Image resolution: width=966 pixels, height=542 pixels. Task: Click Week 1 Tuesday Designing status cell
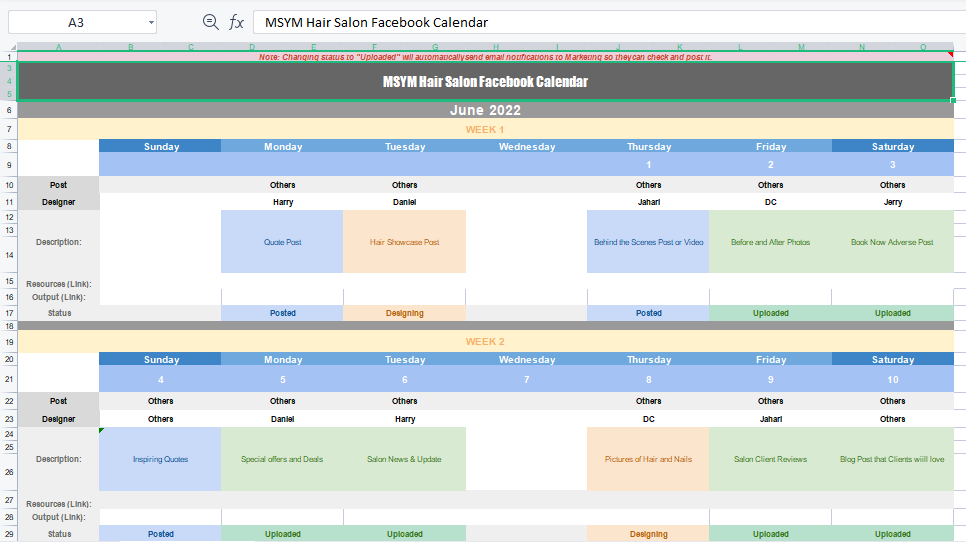point(404,313)
